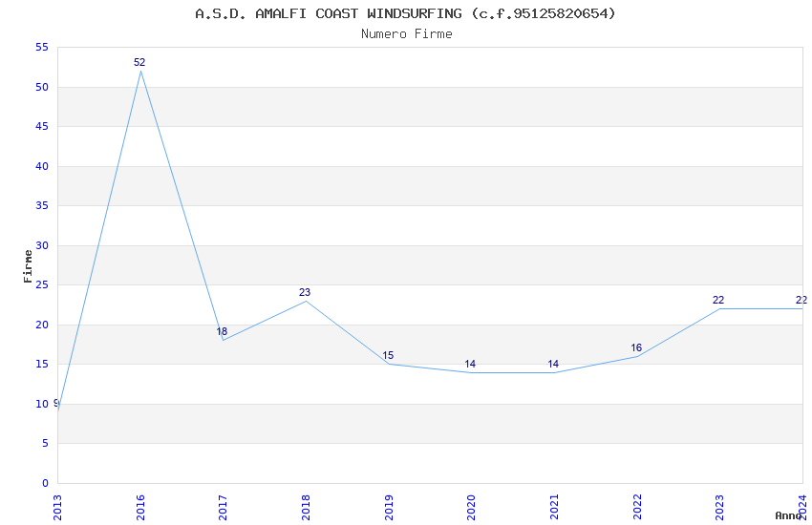Click the data label 15 for 2019
The height and width of the screenshot is (525, 812).
[388, 355]
